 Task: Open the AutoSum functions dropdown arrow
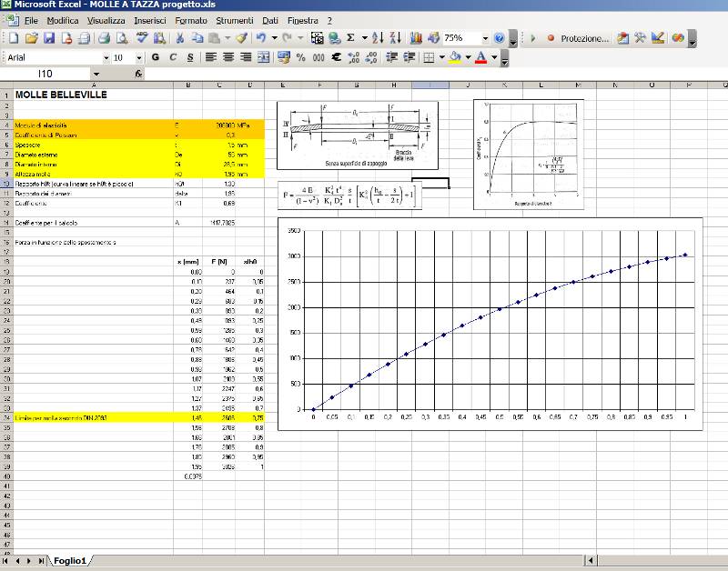(x=365, y=38)
